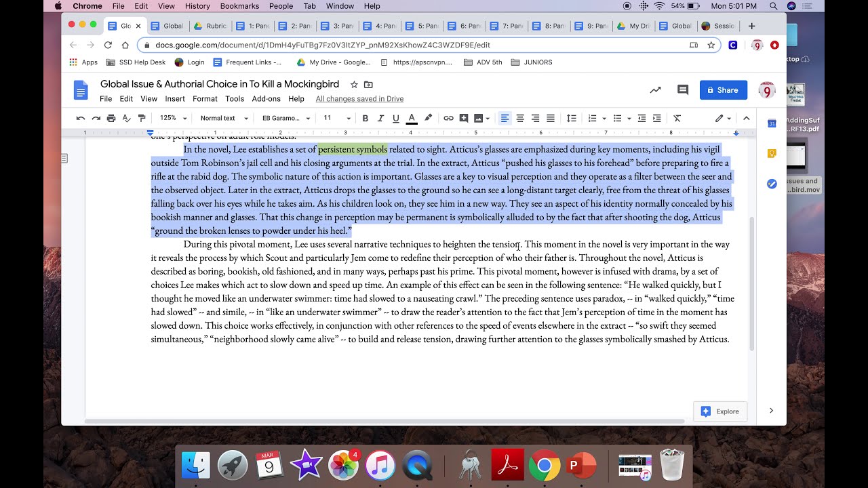868x488 pixels.
Task: Toggle the numbered list
Action: 592,118
